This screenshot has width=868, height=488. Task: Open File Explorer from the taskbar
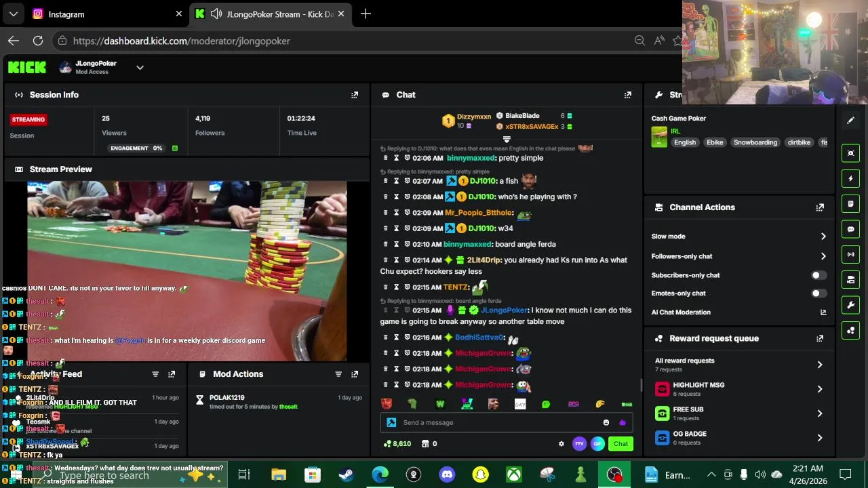point(278,474)
